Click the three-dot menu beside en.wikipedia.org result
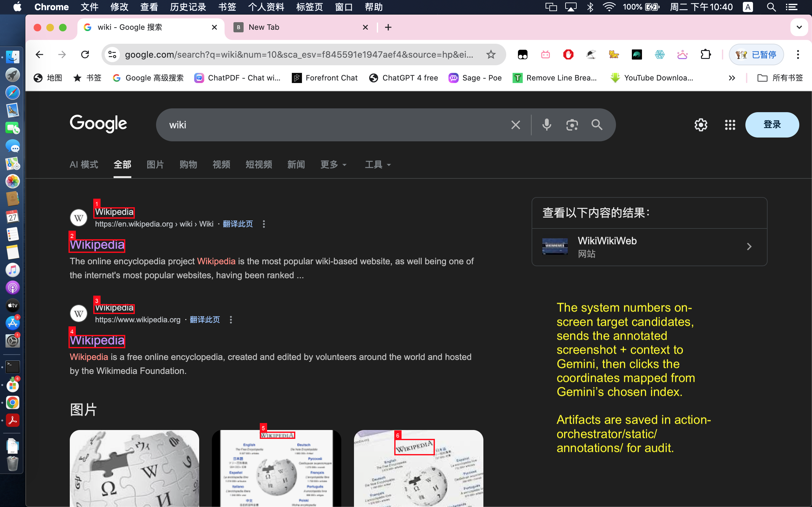The height and width of the screenshot is (507, 812). tap(264, 224)
